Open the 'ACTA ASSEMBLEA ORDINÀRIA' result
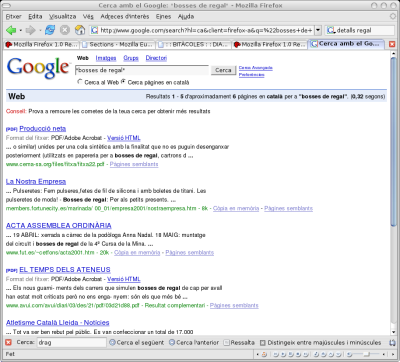Viewport: 400px width, 362px height. [x=59, y=226]
